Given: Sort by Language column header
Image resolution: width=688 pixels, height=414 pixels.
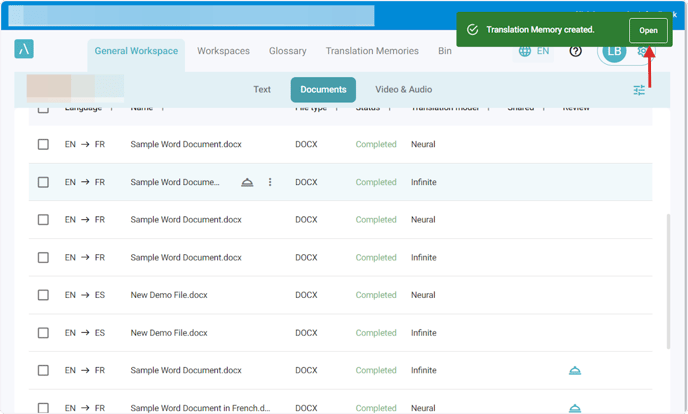Looking at the screenshot, I should point(82,108).
